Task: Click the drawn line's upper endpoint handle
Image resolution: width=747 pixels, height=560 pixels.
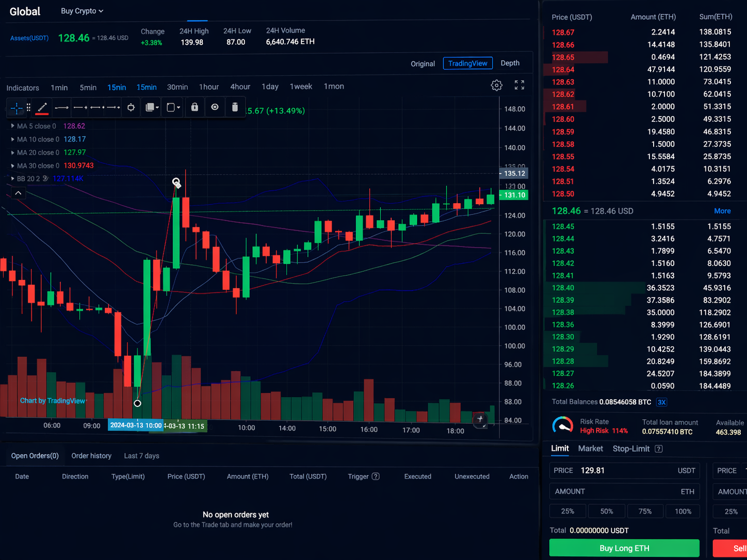Action: (176, 182)
